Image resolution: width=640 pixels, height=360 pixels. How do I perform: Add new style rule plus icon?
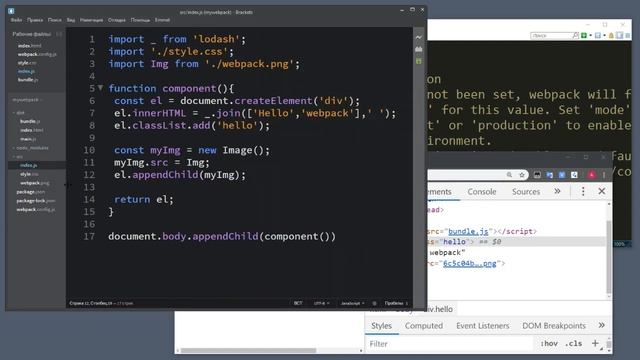pos(595,343)
